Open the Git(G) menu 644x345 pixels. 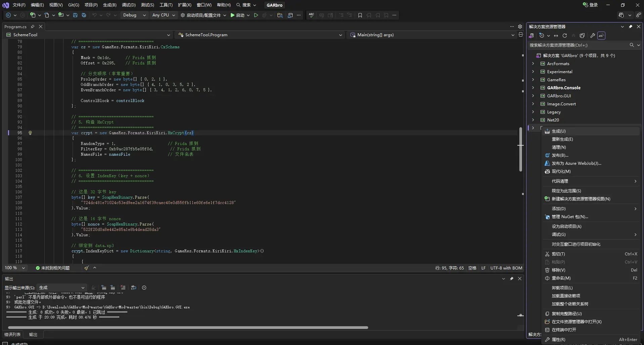tap(74, 5)
